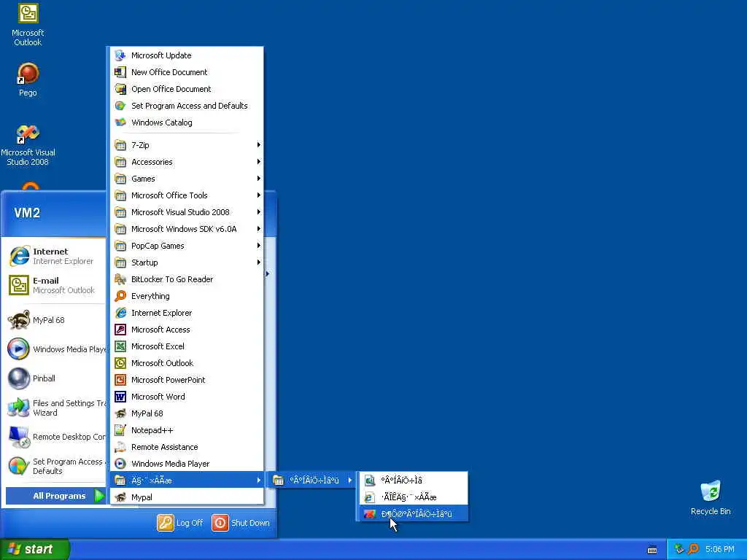
Task: Expand the Microsoft Office Tools submenu
Action: point(187,195)
